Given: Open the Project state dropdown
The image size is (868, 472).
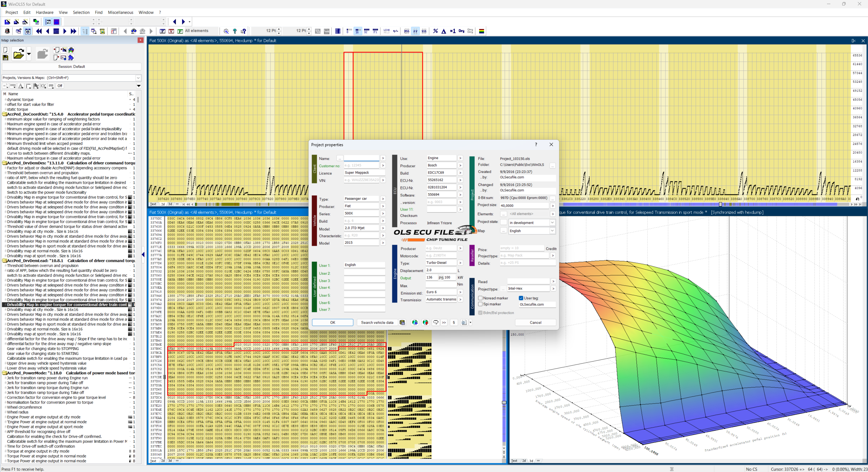Looking at the screenshot, I should click(x=552, y=222).
